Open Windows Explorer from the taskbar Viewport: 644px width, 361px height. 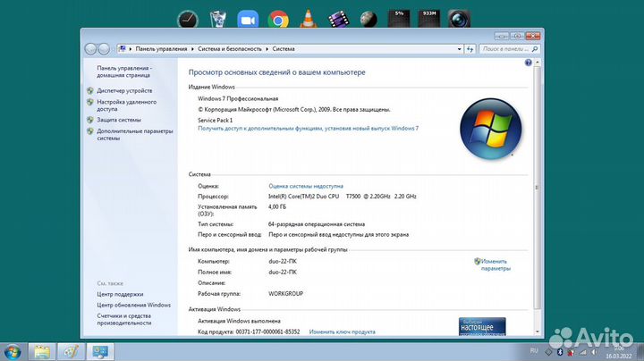(x=41, y=352)
